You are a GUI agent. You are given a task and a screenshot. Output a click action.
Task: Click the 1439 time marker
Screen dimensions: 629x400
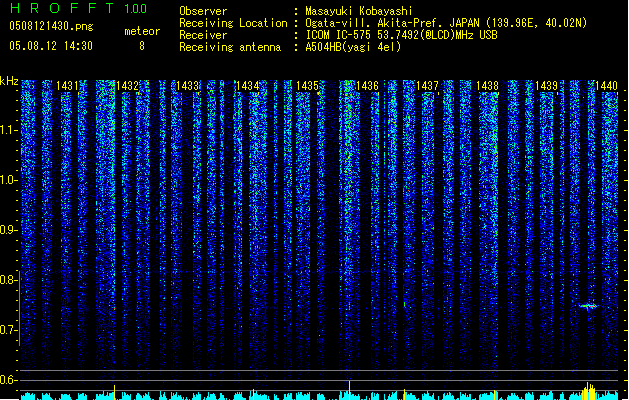click(x=547, y=86)
